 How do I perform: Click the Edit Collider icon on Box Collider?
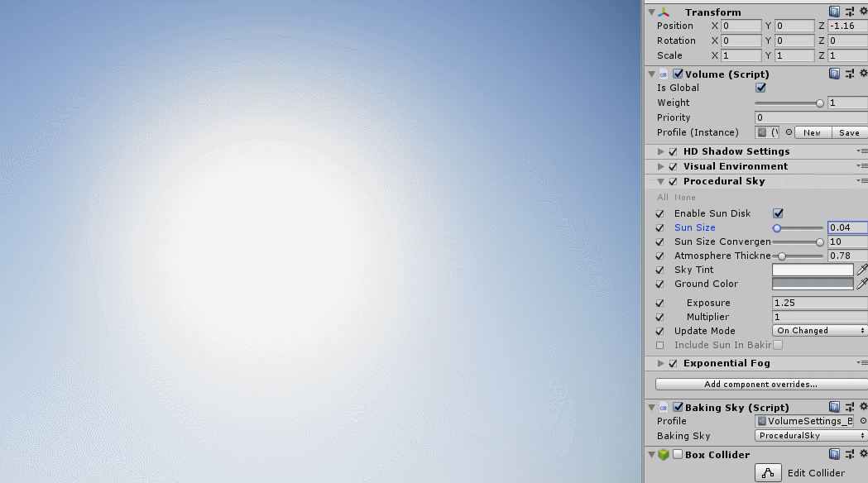pyautogui.click(x=768, y=471)
